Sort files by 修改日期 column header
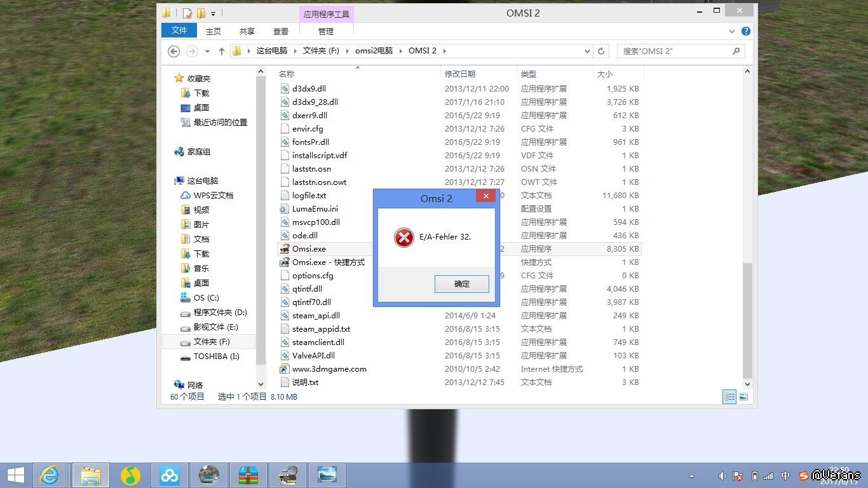 pyautogui.click(x=479, y=74)
